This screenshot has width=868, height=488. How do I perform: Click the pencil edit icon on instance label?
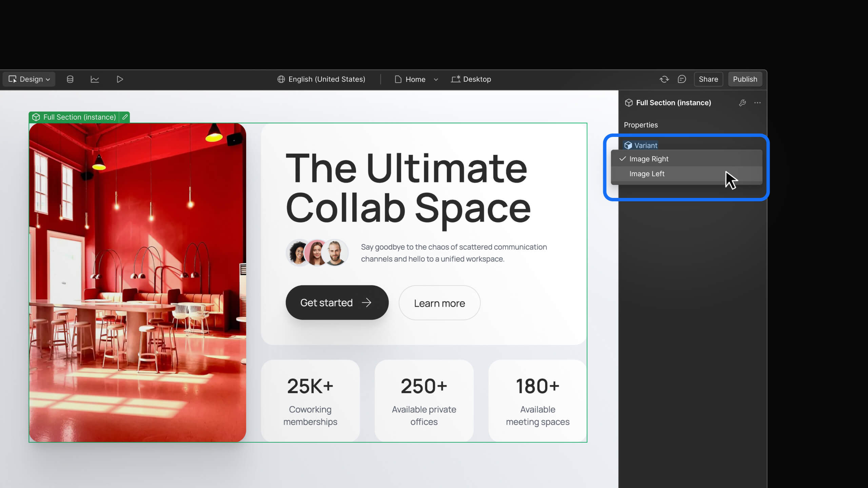point(125,117)
